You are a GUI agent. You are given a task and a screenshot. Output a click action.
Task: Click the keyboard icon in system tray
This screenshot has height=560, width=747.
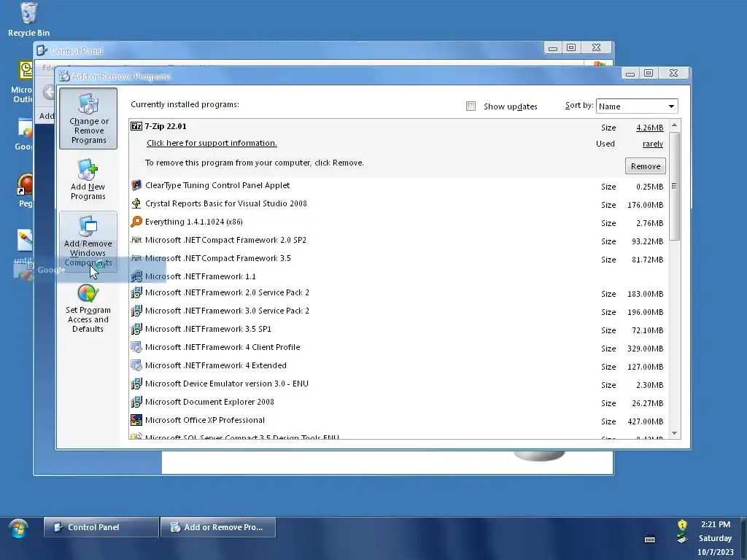(650, 539)
